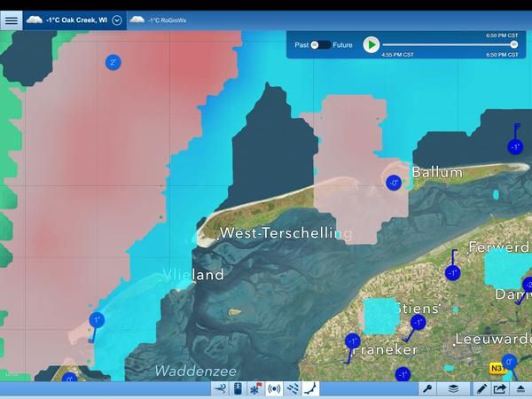Click the N31 road shield
The height and width of the screenshot is (399, 532).
tap(497, 368)
